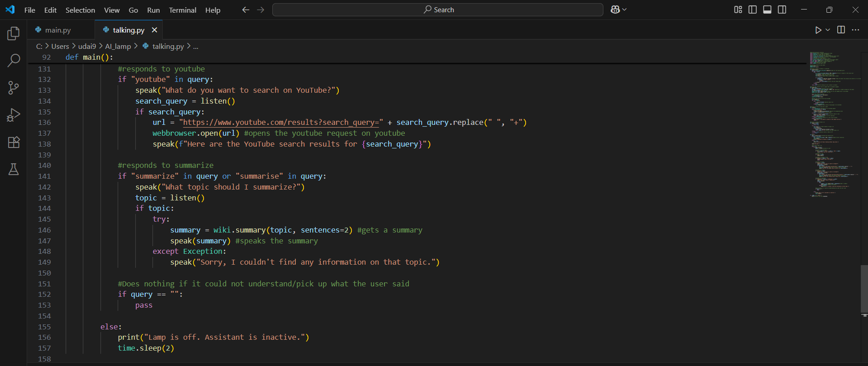Viewport: 868px width, 366px height.
Task: Click line number 155 in gutter
Action: point(44,327)
